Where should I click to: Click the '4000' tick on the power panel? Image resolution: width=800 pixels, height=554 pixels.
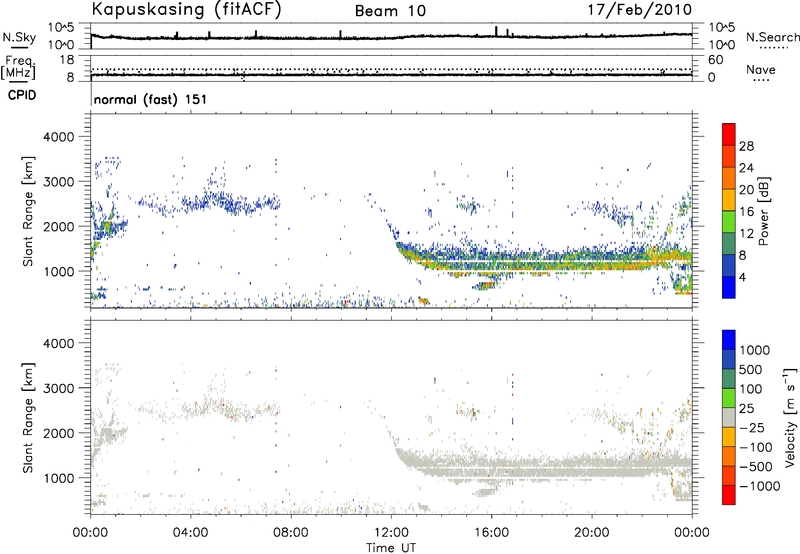(x=59, y=137)
